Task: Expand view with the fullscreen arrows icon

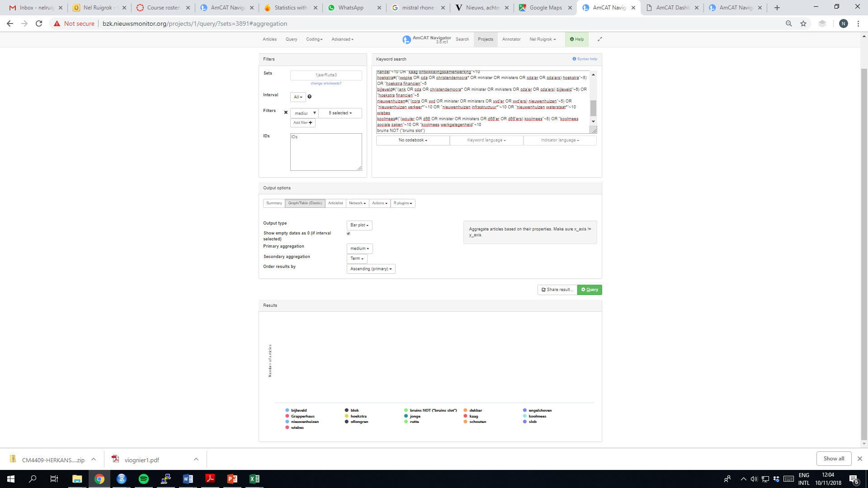Action: (x=600, y=39)
